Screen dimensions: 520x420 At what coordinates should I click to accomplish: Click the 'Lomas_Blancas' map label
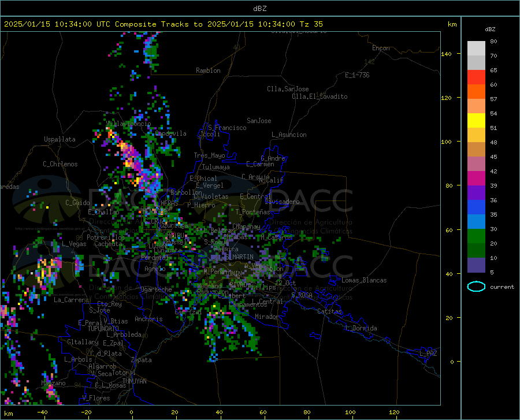pos(364,280)
